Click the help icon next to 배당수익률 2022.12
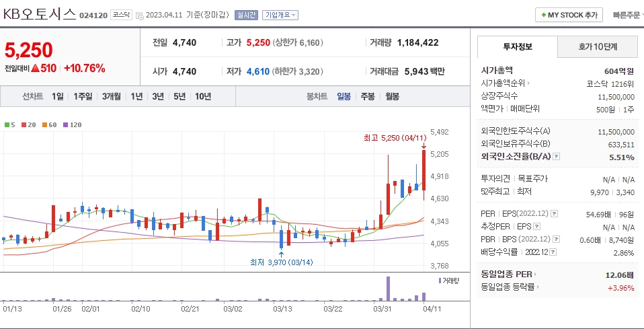The width and height of the screenshot is (644, 329). tap(553, 252)
